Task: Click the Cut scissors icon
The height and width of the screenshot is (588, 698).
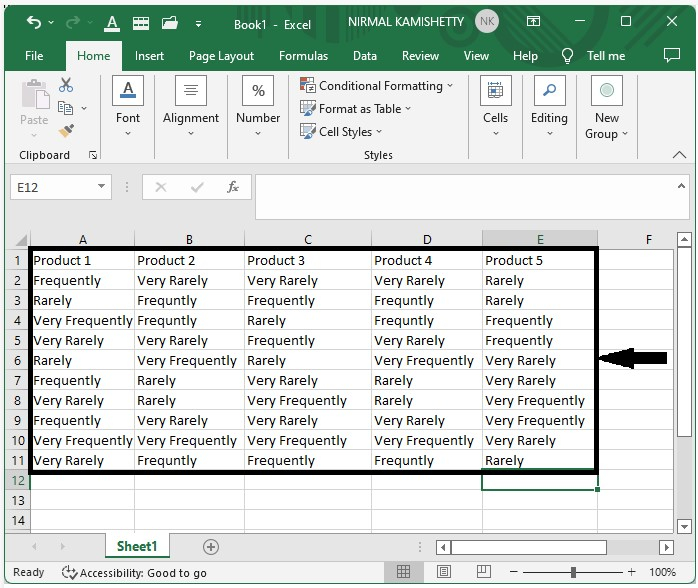Action: 66,85
